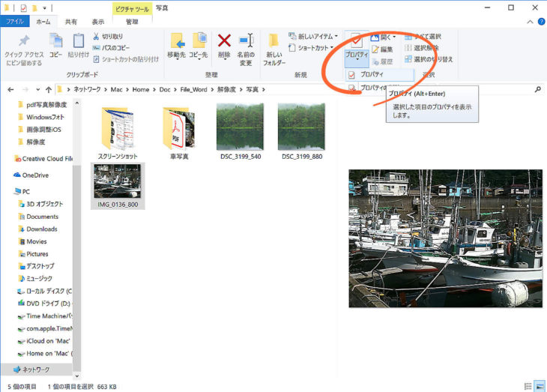Expand the New Item (新しいアイテム) dropdown
The height and width of the screenshot is (392, 547).
(x=318, y=36)
